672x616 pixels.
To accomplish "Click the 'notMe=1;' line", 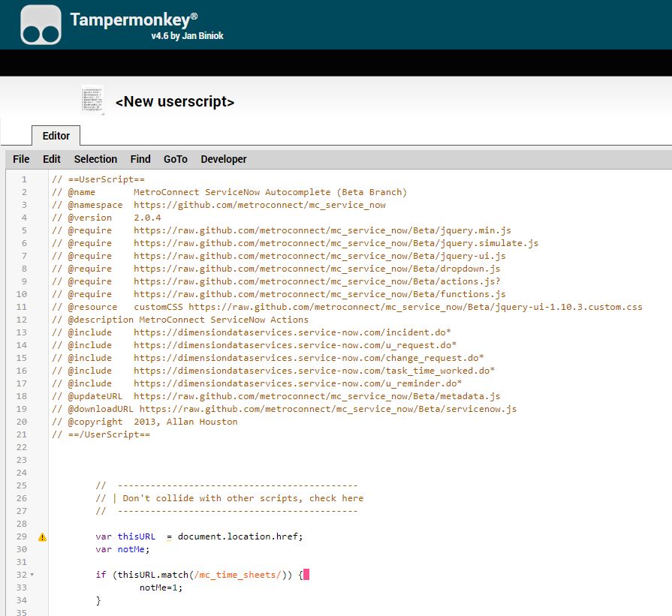I will coord(161,587).
